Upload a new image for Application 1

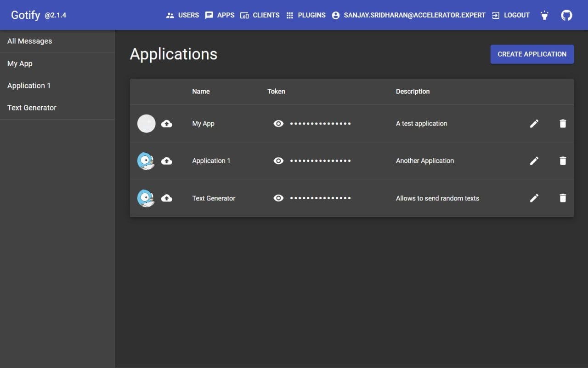pyautogui.click(x=166, y=161)
